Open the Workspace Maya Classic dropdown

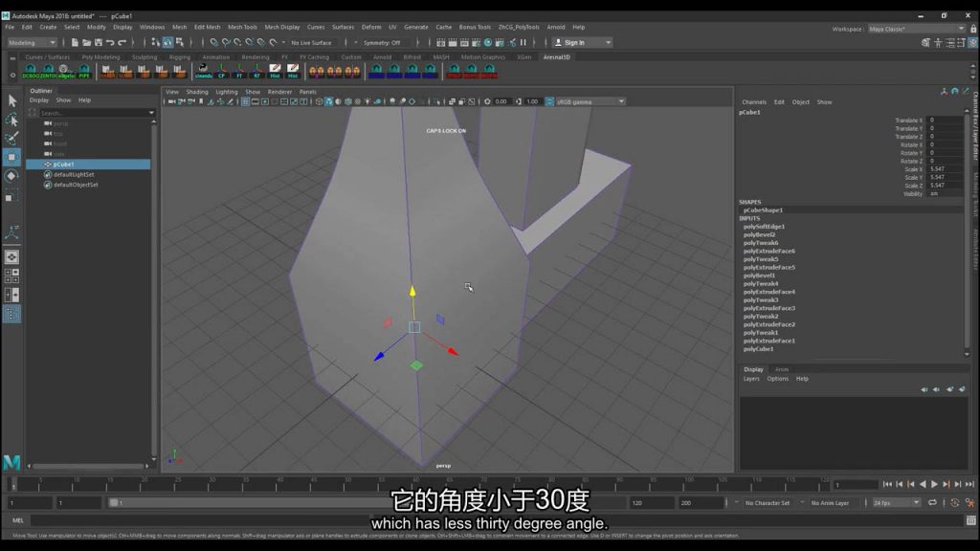[x=916, y=29]
